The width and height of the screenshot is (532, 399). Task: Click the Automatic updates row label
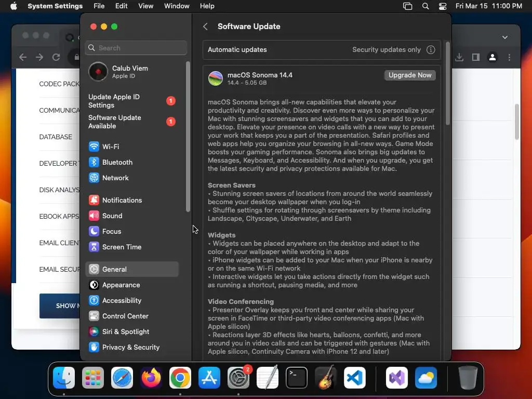pos(237,50)
